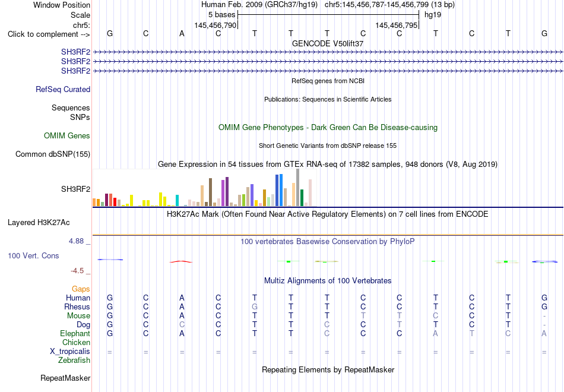This screenshot has height=392, width=564.
Task: Open the Layered H3K27Ac track label
Action: [x=39, y=223]
